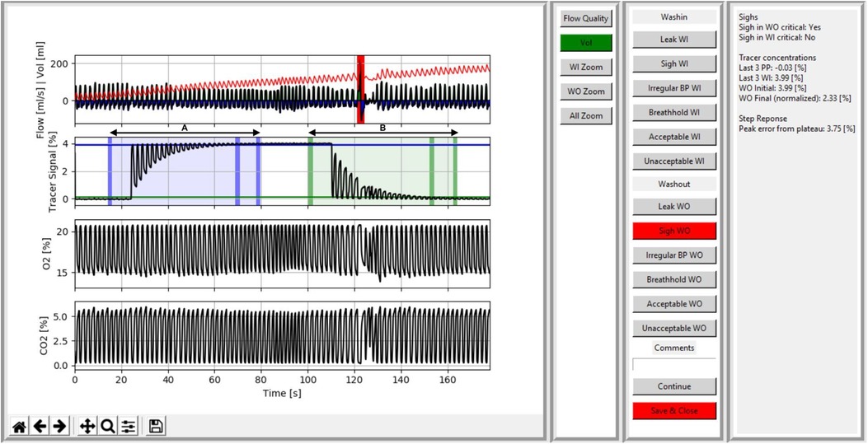
Task: Flag Breathhold WI
Action: click(674, 112)
